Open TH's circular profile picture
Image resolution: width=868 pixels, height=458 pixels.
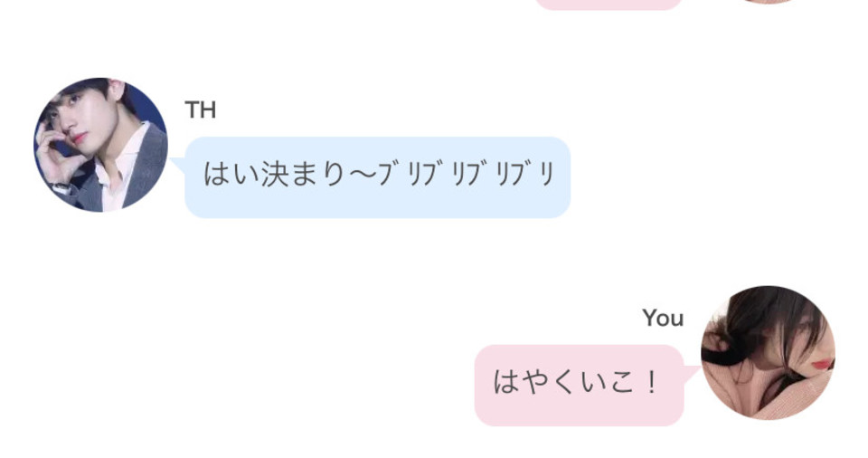click(x=100, y=144)
